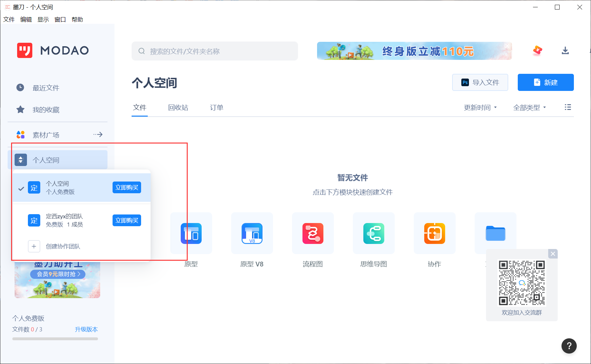Open the 编辑 menu

click(26, 20)
